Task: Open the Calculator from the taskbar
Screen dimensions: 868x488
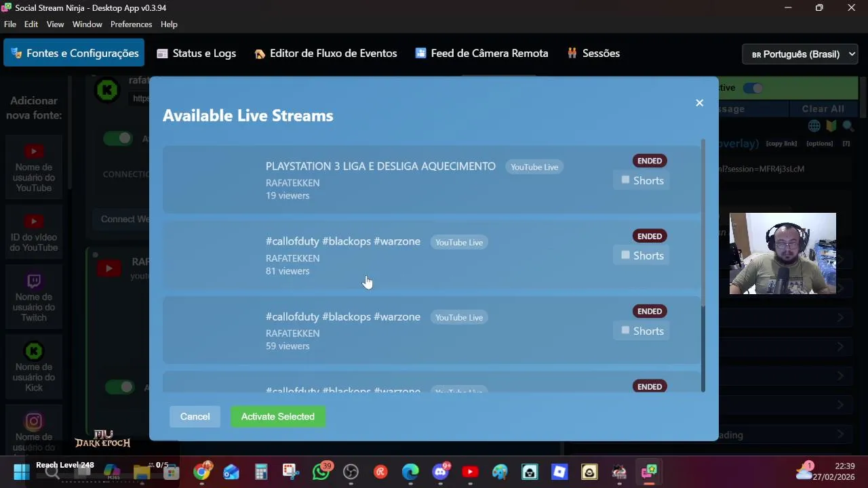Action: pos(261,472)
